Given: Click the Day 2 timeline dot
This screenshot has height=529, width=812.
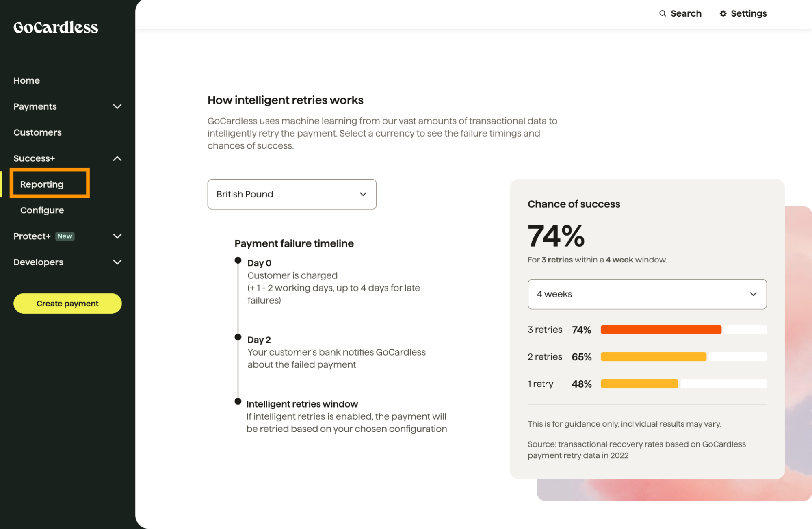Looking at the screenshot, I should 238,337.
